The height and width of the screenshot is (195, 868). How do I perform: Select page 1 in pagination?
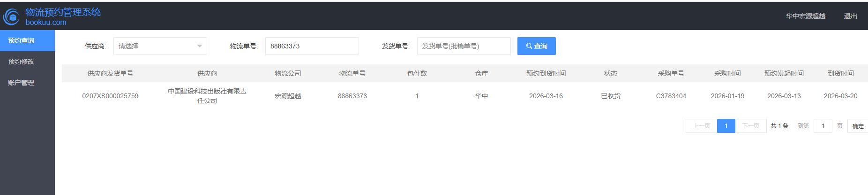pyautogui.click(x=726, y=126)
